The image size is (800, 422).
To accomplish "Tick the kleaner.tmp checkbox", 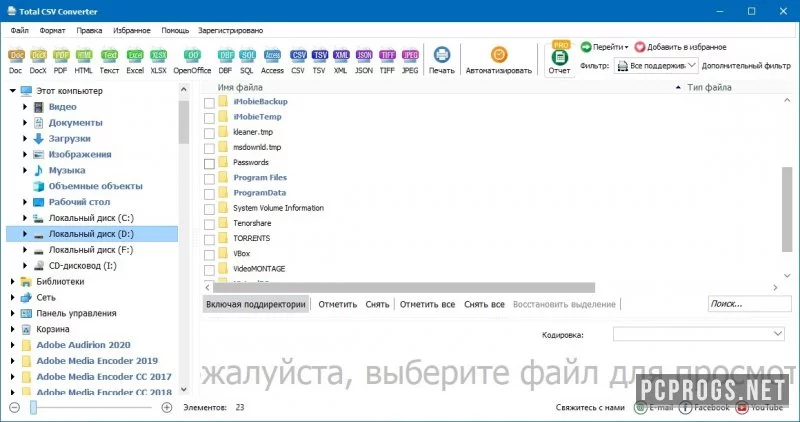I will [209, 133].
